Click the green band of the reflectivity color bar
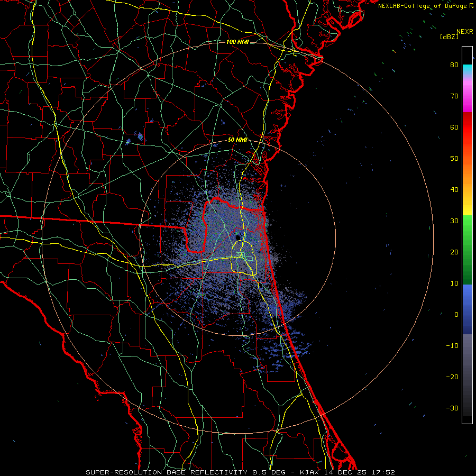The height and width of the screenshot is (476, 476). coord(467,250)
